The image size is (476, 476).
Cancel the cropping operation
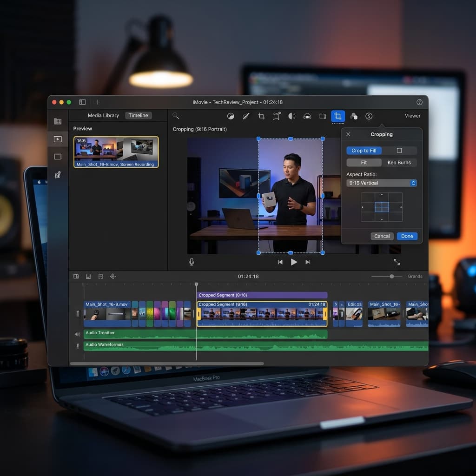(x=382, y=236)
